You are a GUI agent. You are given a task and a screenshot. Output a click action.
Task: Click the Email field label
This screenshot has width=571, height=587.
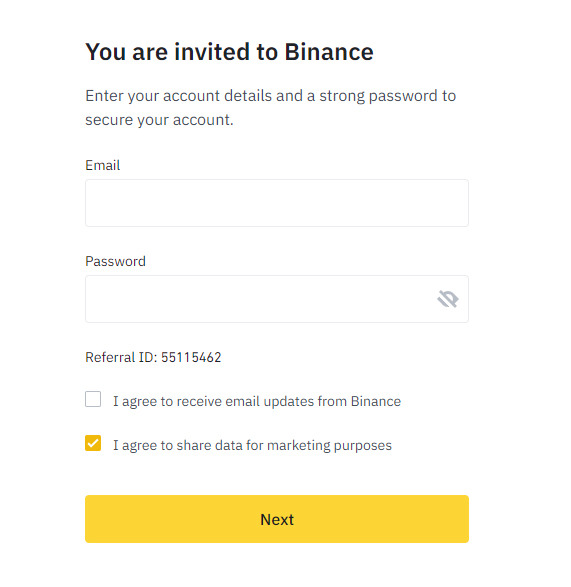pos(103,165)
